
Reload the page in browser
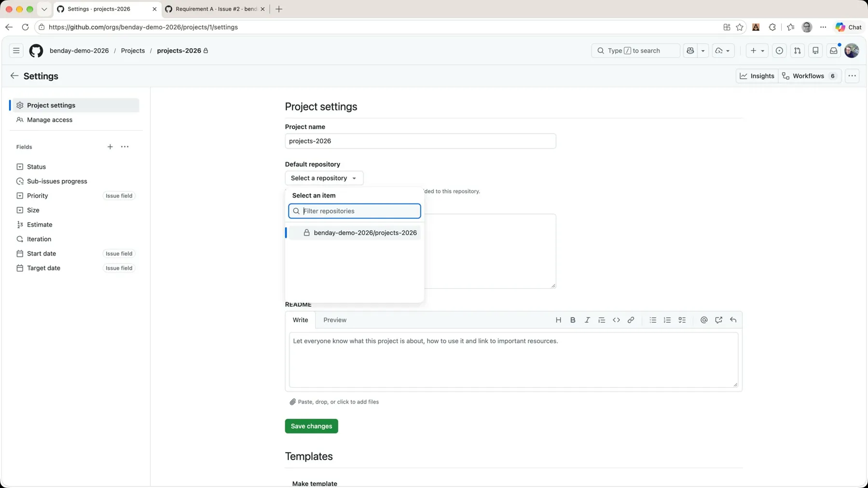tap(25, 27)
